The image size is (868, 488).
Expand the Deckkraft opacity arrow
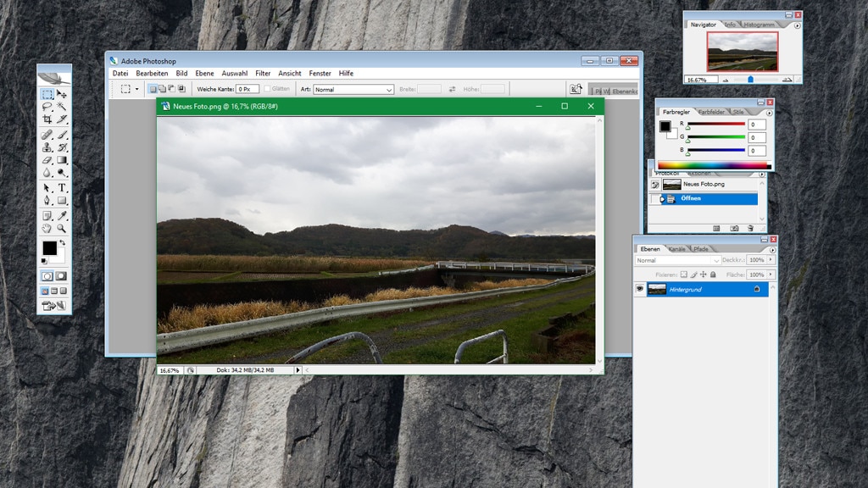tap(772, 261)
